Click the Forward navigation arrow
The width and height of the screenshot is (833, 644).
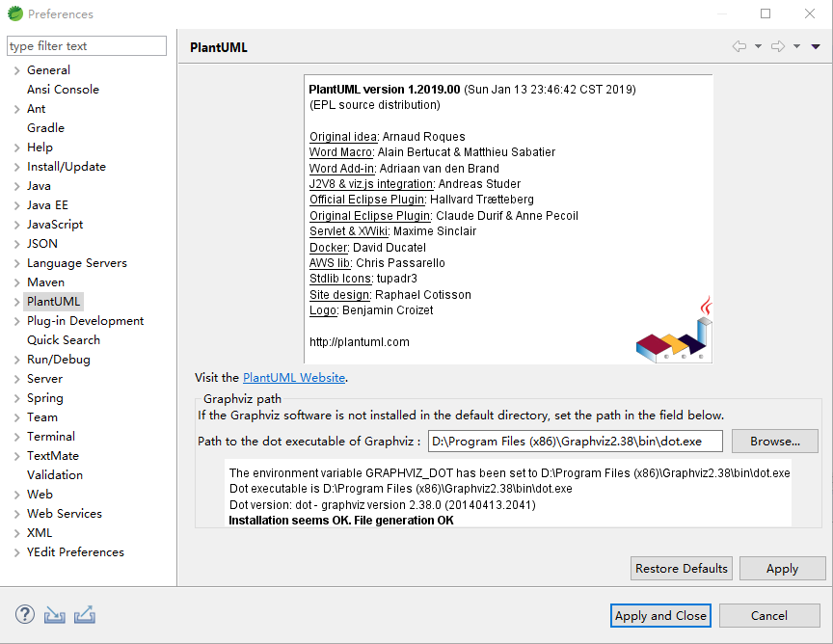tap(778, 46)
